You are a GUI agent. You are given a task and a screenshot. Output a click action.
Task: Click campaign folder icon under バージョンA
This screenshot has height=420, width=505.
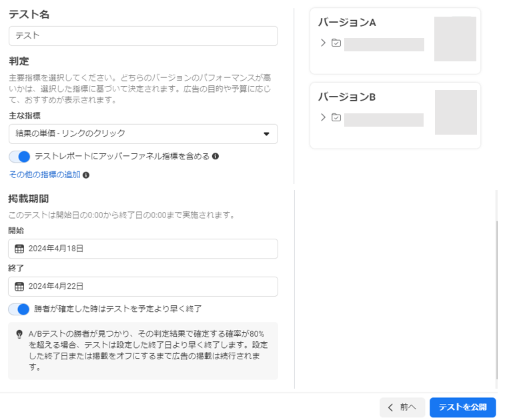(336, 43)
